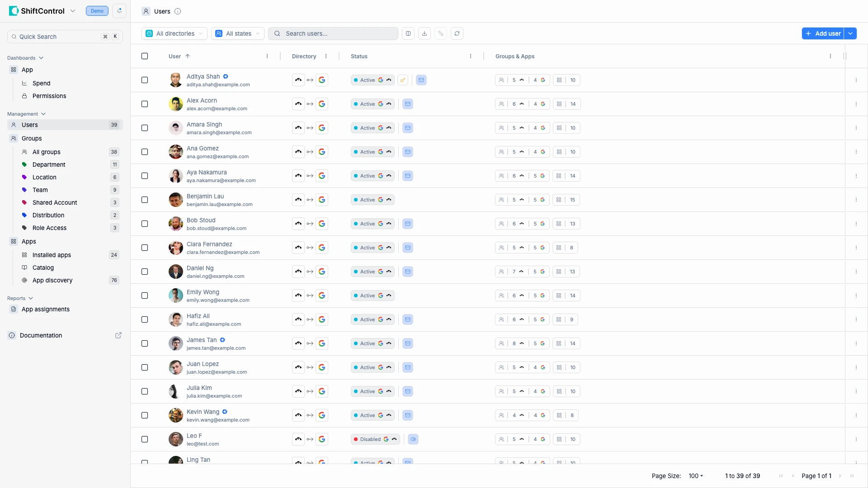Open the All directories filter dropdown
Image resolution: width=868 pixels, height=488 pixels.
tap(174, 33)
